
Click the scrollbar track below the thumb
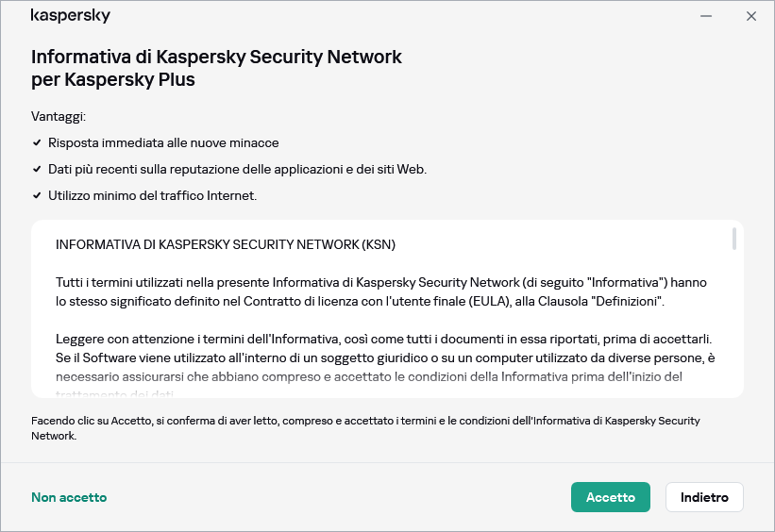point(733,321)
